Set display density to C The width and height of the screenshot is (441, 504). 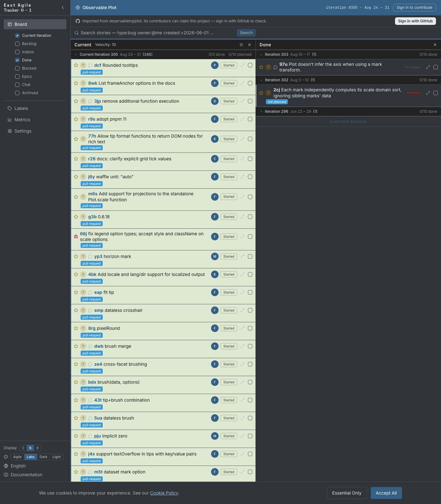[23, 448]
